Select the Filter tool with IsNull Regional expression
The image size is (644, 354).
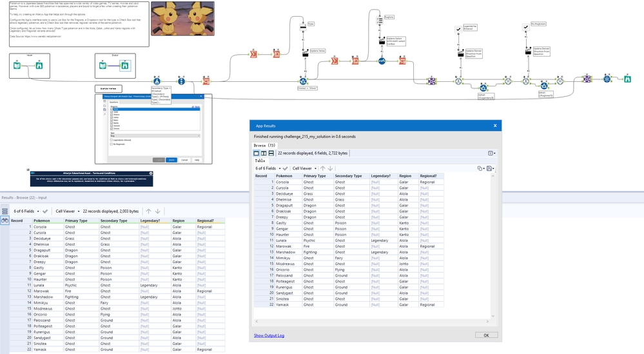[x=544, y=86]
